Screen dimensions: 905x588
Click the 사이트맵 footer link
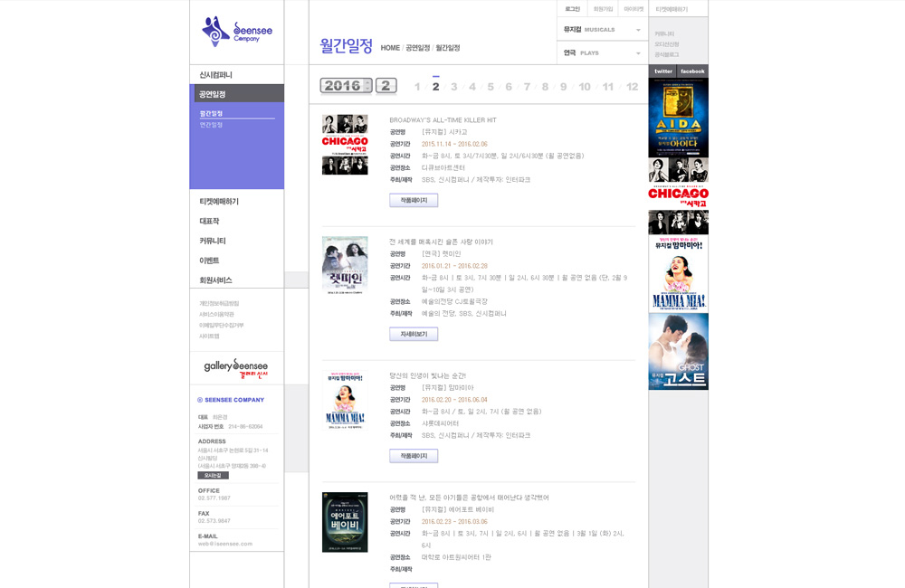point(209,337)
